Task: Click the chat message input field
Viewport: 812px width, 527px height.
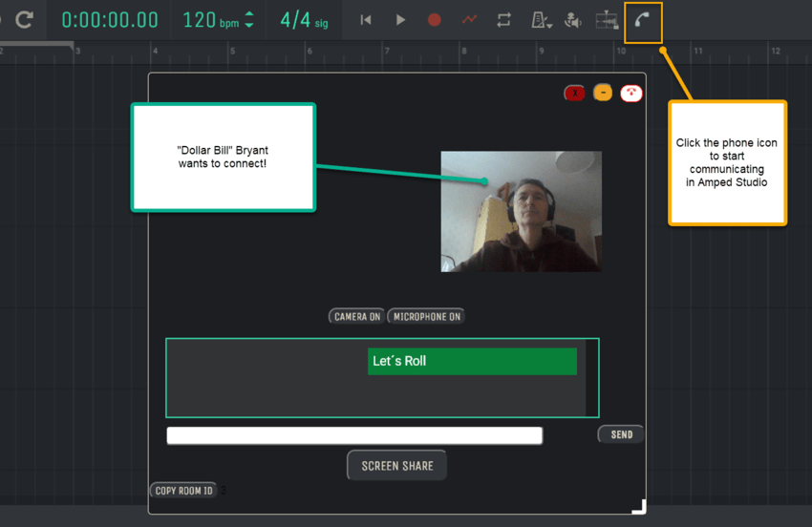Action: (x=354, y=435)
